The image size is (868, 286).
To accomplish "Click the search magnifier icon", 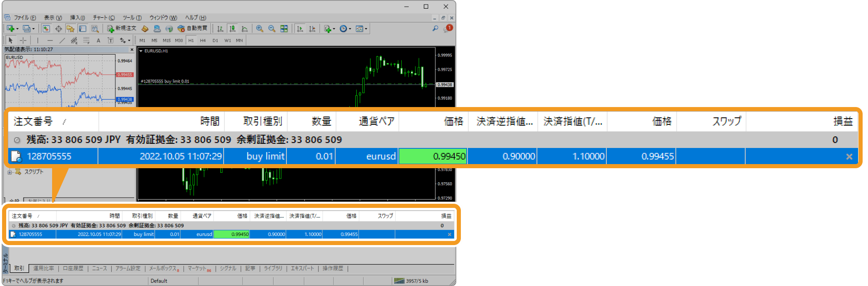I will (x=435, y=29).
